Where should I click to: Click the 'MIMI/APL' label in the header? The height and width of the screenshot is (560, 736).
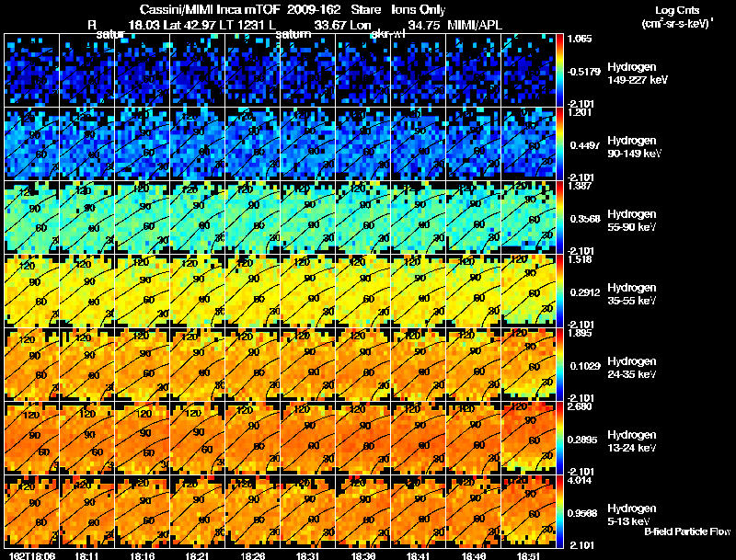(475, 26)
